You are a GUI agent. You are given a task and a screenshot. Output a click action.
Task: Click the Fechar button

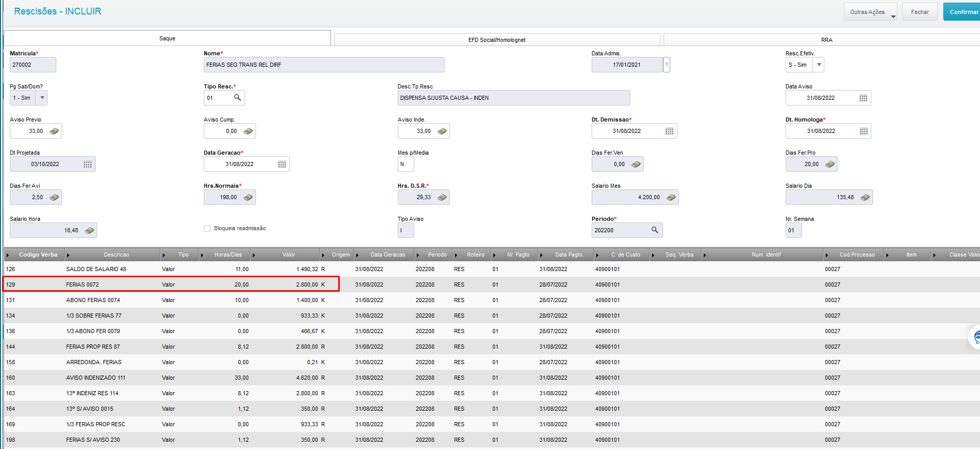(920, 12)
